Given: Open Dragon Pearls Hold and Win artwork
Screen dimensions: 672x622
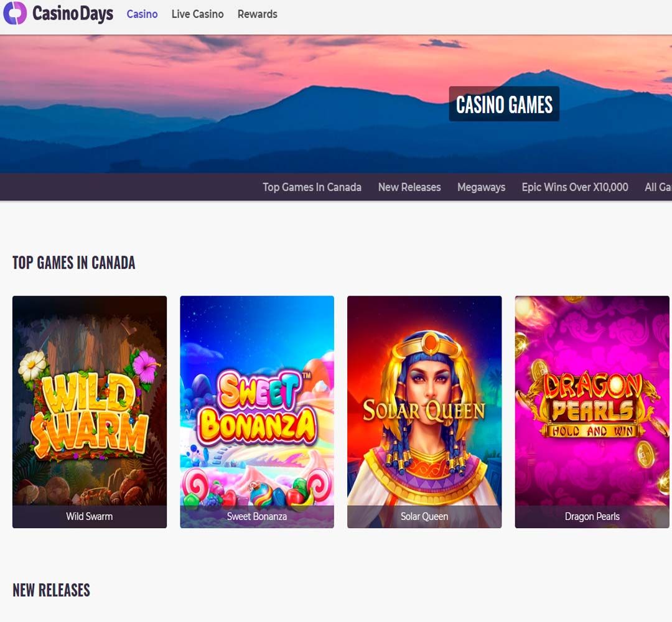Looking at the screenshot, I should point(592,401).
